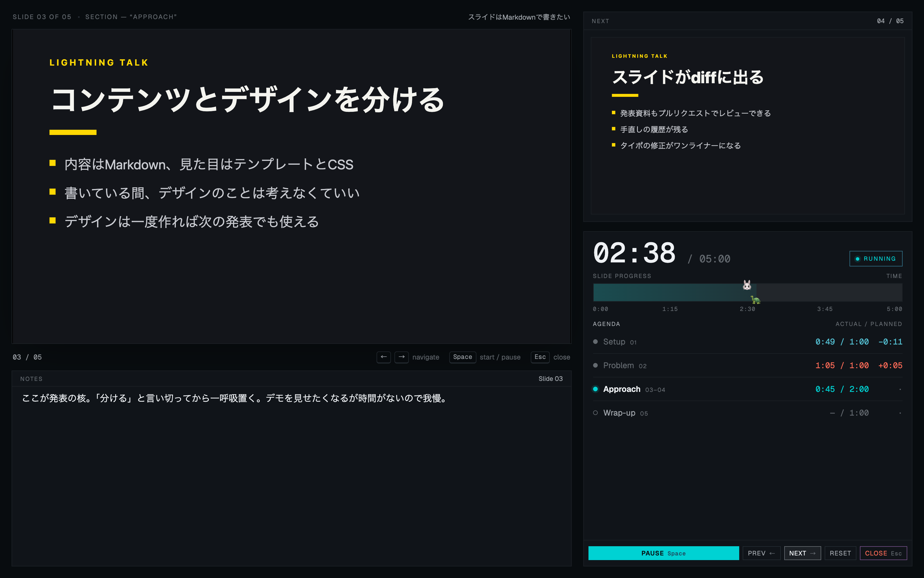This screenshot has height=578, width=924.
Task: Click the rabbit marker on progress bar
Action: pos(747,285)
